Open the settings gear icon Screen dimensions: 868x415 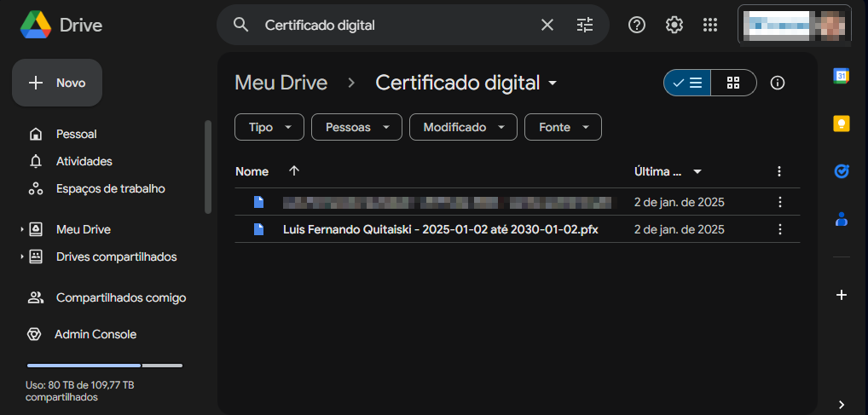[674, 25]
